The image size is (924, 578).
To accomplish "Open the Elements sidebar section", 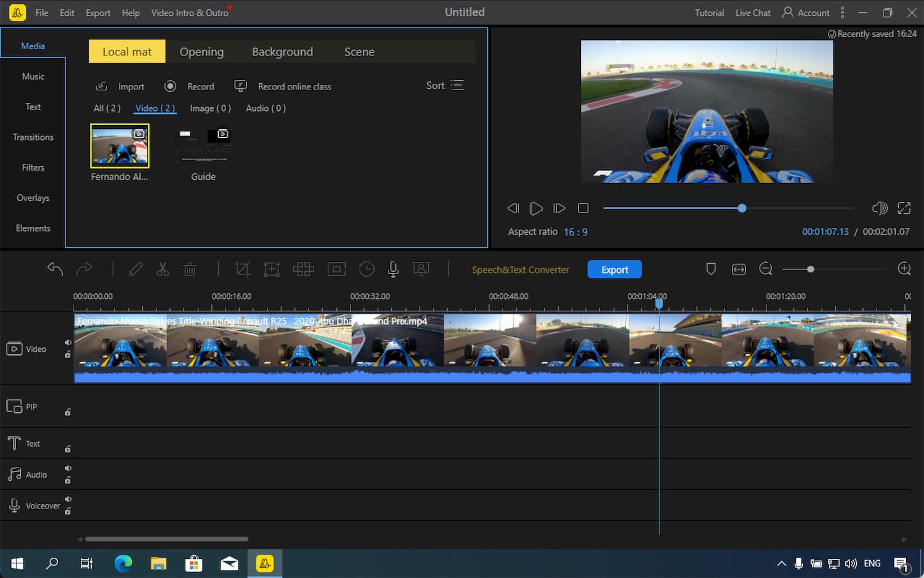I will coord(33,228).
